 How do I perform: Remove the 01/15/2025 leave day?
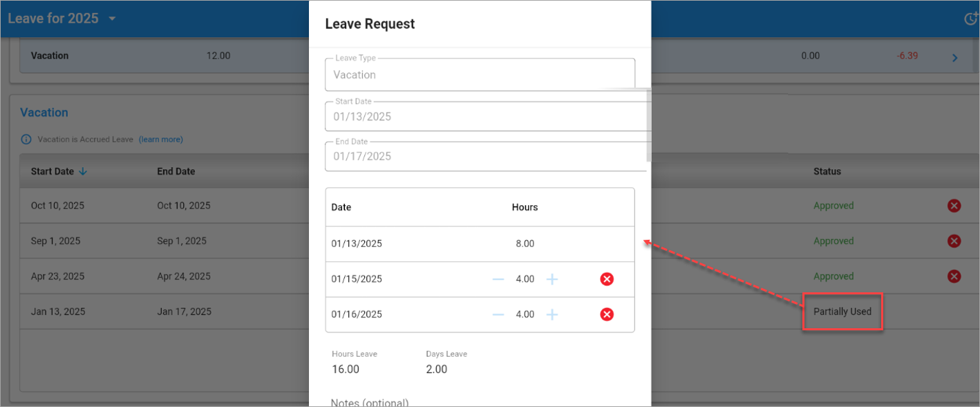[x=607, y=279]
